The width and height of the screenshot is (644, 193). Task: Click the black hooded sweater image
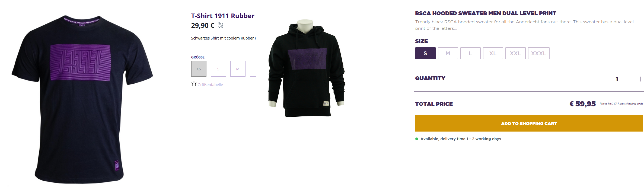307,68
